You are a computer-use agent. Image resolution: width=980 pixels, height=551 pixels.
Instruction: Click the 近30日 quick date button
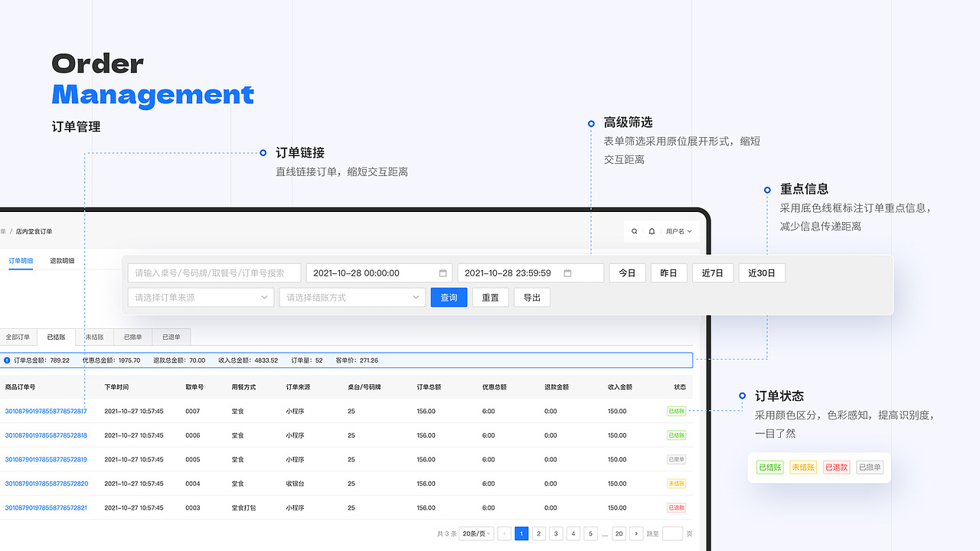pyautogui.click(x=762, y=273)
